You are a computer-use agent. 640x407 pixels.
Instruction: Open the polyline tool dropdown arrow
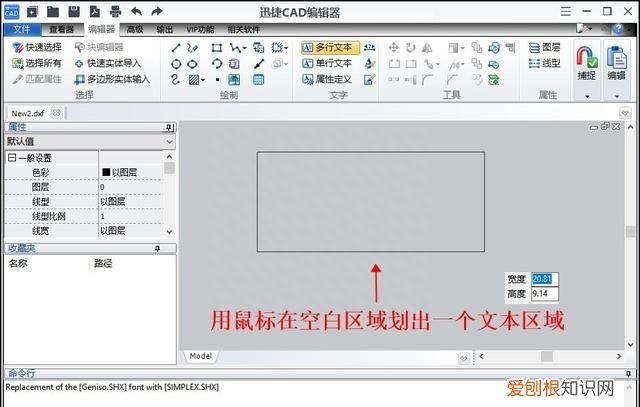(x=244, y=49)
